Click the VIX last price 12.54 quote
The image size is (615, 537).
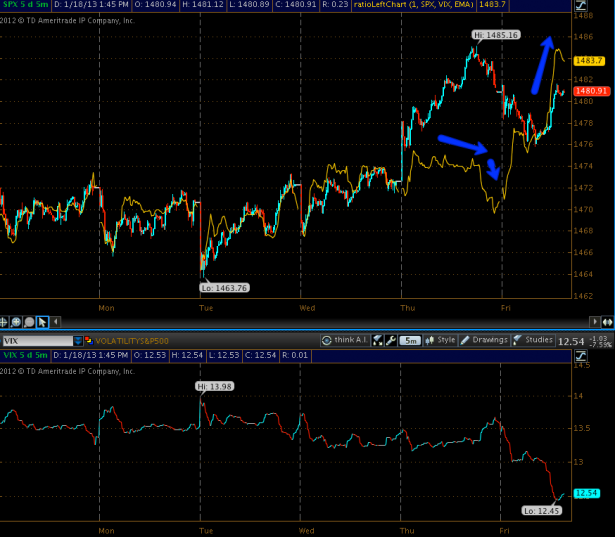coord(571,342)
